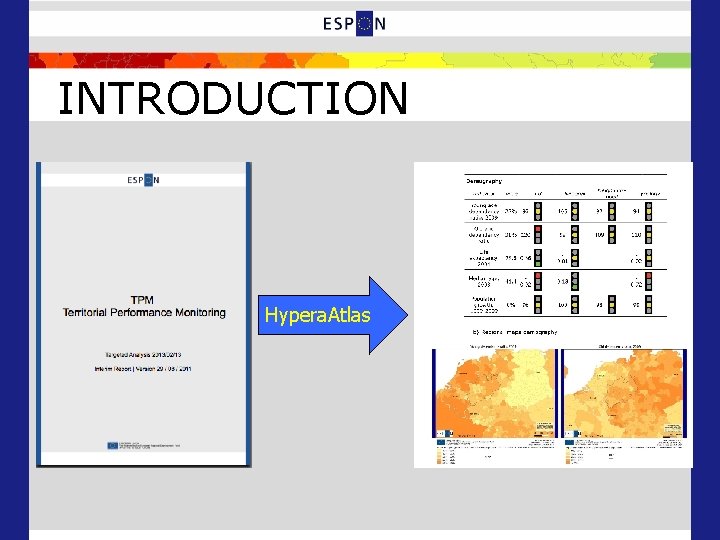Click the ESPON logo in the slide header

point(354,23)
